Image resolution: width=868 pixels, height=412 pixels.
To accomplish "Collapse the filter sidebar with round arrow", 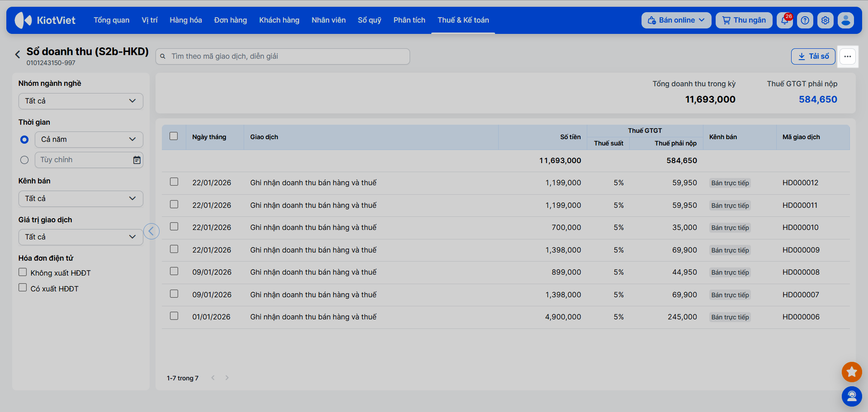I will [x=151, y=231].
